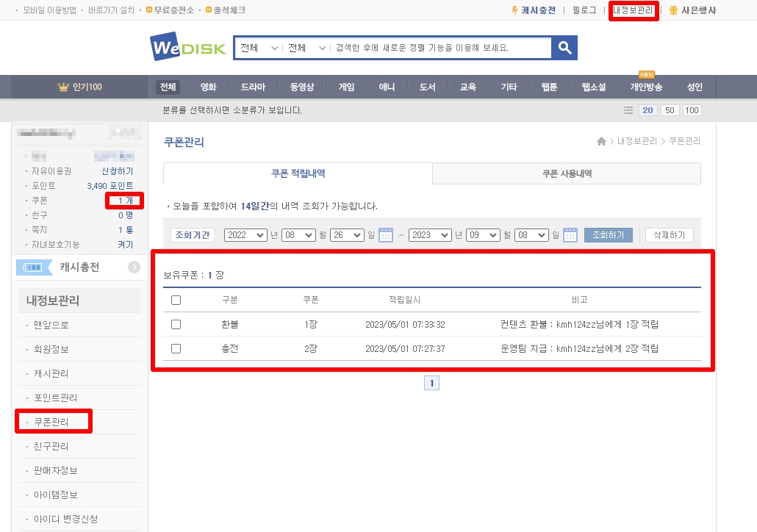The width and height of the screenshot is (757, 532).
Task: Open the end date calendar picker
Action: pyautogui.click(x=570, y=235)
